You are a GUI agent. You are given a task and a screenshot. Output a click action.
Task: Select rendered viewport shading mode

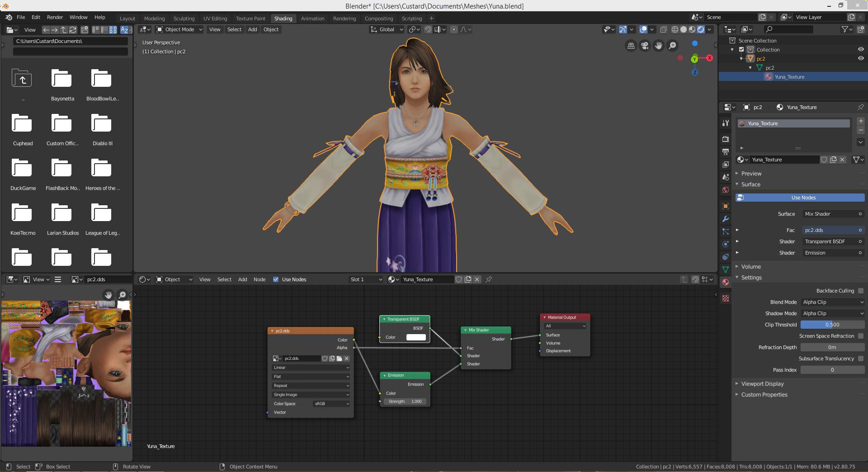[701, 29]
